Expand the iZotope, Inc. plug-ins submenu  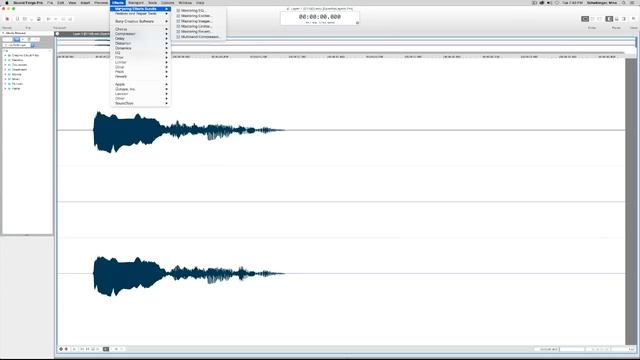tap(140, 89)
